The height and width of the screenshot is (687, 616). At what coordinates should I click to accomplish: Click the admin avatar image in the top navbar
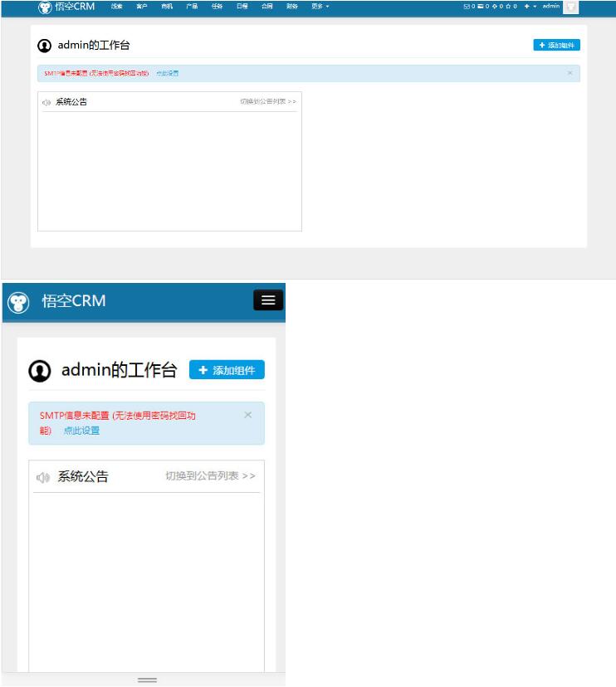[x=570, y=7]
